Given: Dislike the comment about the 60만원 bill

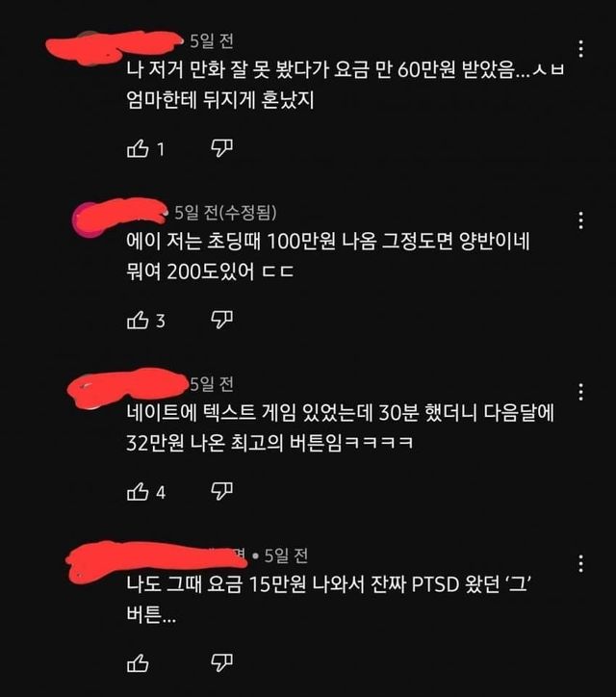Looking at the screenshot, I should point(221,148).
